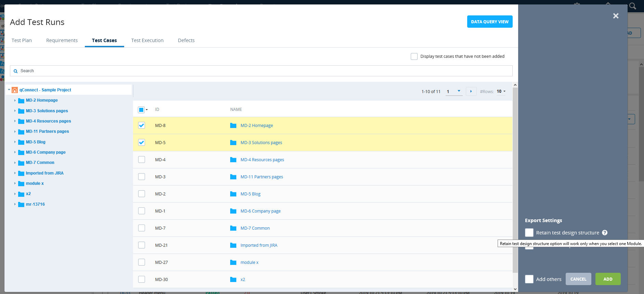Click folder icon next to mr-13716 in tree
The height and width of the screenshot is (294, 644).
(21, 204)
